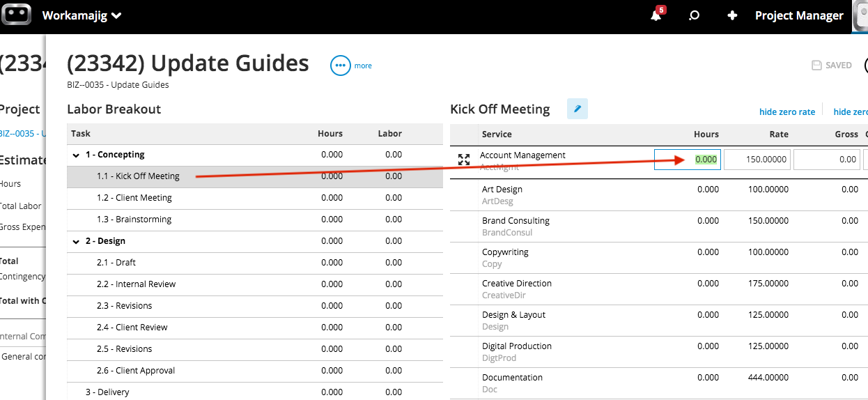The height and width of the screenshot is (400, 868).
Task: Select task 2.4 - Client Review
Action: [x=255, y=328]
